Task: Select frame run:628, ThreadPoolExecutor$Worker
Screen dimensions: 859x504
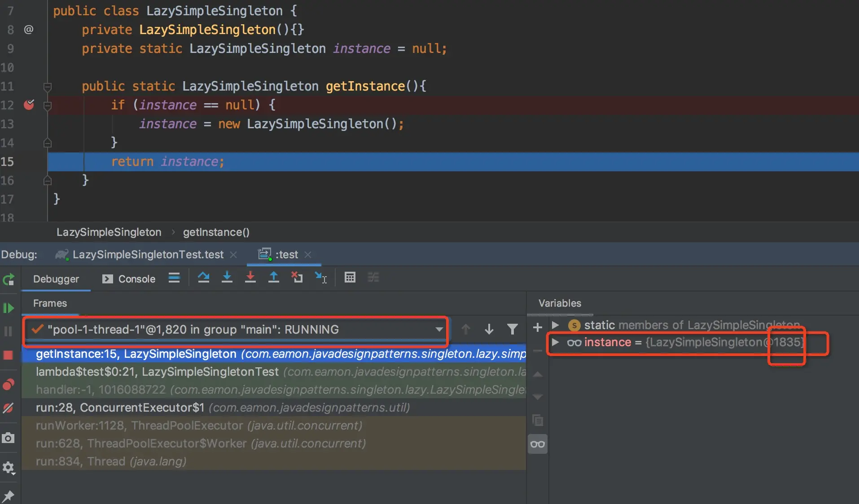Action: (274, 443)
